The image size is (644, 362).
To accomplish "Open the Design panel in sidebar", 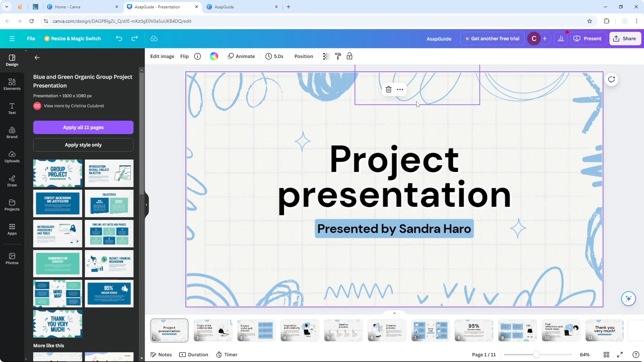I will pos(12,60).
